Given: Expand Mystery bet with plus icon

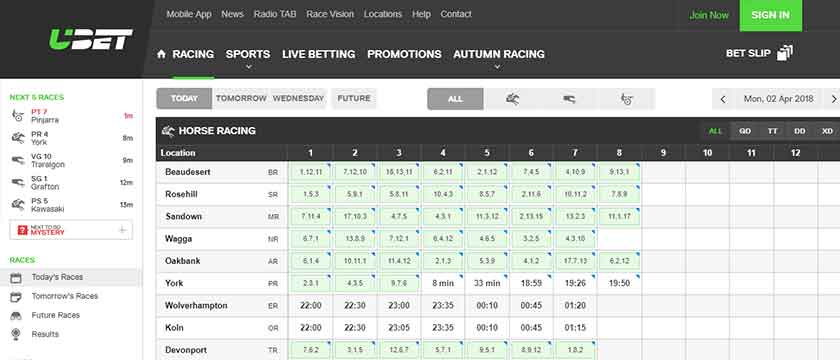Looking at the screenshot, I should 122,230.
